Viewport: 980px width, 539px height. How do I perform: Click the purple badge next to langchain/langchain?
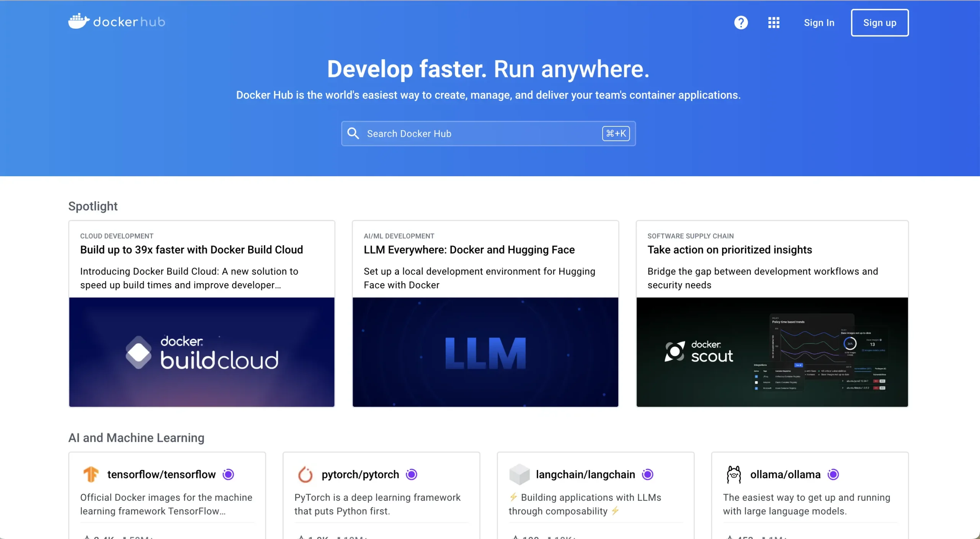click(648, 474)
